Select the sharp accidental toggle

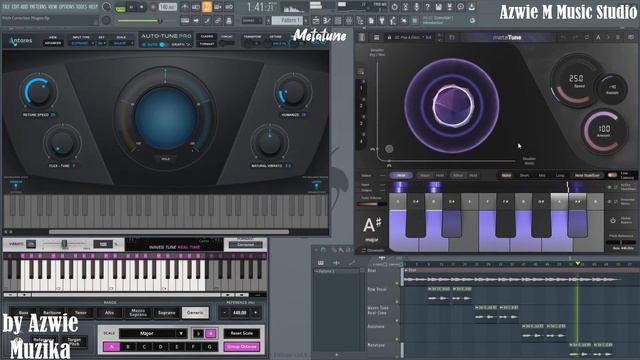tap(211, 333)
